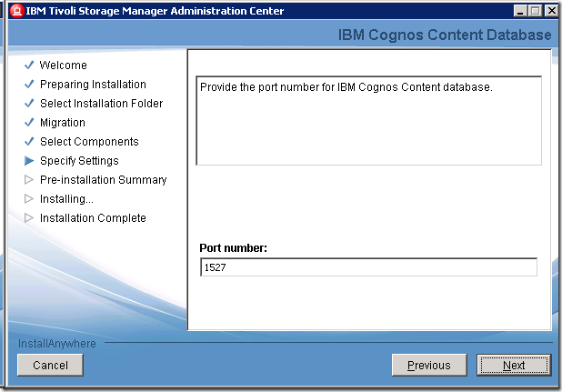The height and width of the screenshot is (392, 562).
Task: Click the triangle beside Installation Complete
Action: [29, 218]
